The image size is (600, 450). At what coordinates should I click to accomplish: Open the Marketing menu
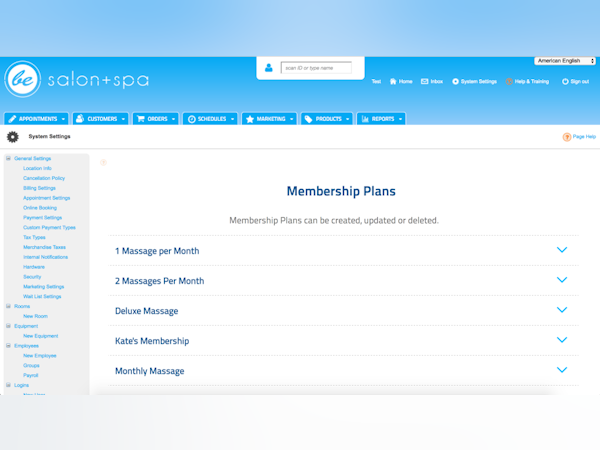tap(269, 119)
